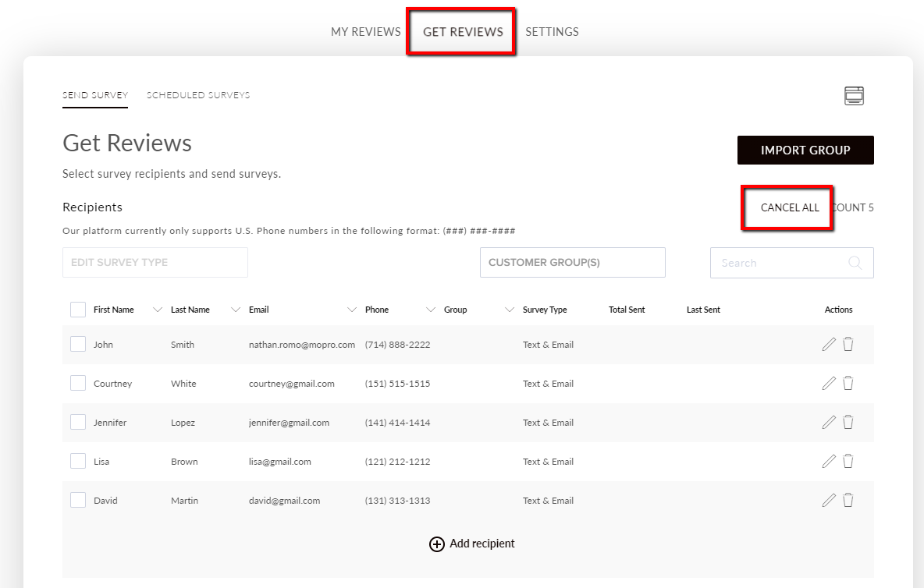The width and height of the screenshot is (924, 588).
Task: Click the Survey Type column header
Action: pyautogui.click(x=545, y=310)
